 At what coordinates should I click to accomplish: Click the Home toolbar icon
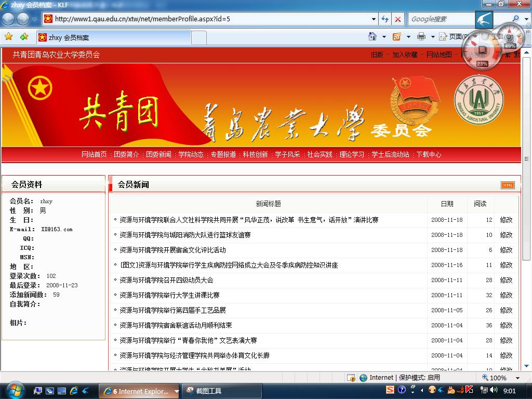372,36
